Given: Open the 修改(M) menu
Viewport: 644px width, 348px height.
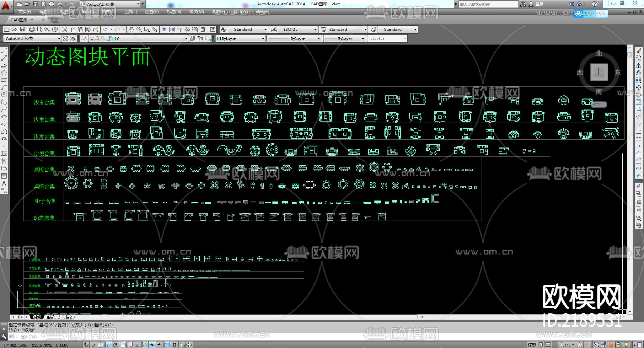Looking at the screenshot, I should pos(196,12).
